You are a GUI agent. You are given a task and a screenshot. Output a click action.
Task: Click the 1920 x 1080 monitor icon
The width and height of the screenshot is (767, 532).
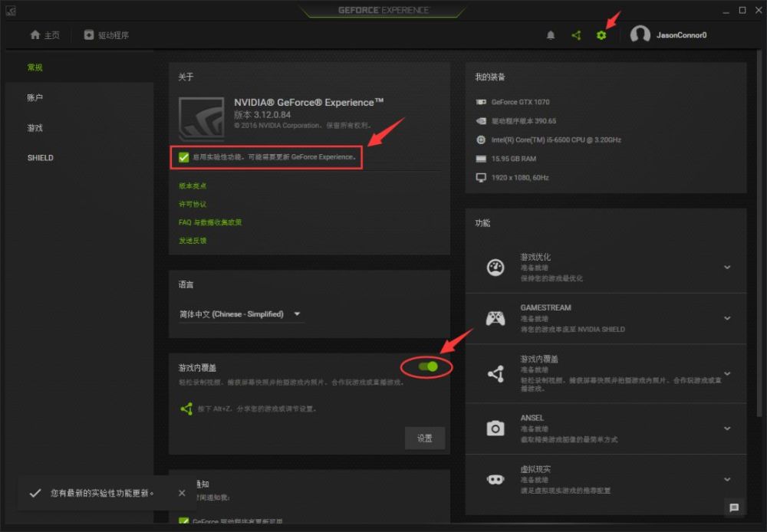tap(481, 178)
